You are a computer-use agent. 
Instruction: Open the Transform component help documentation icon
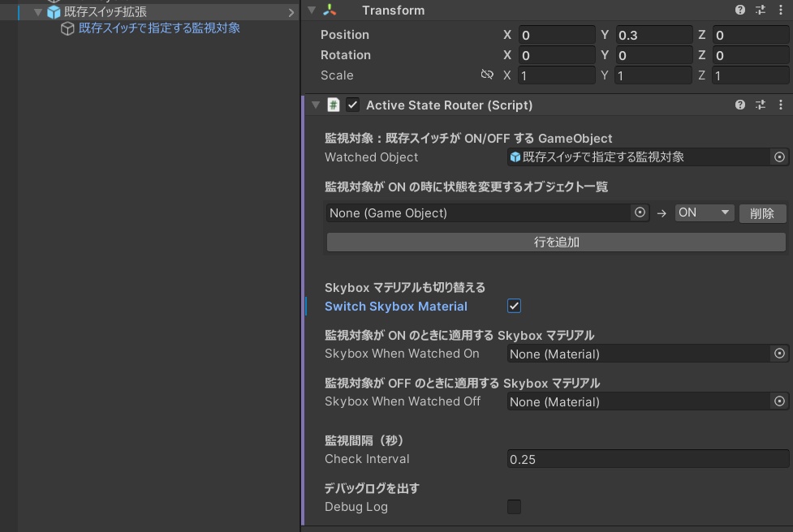[x=739, y=10]
